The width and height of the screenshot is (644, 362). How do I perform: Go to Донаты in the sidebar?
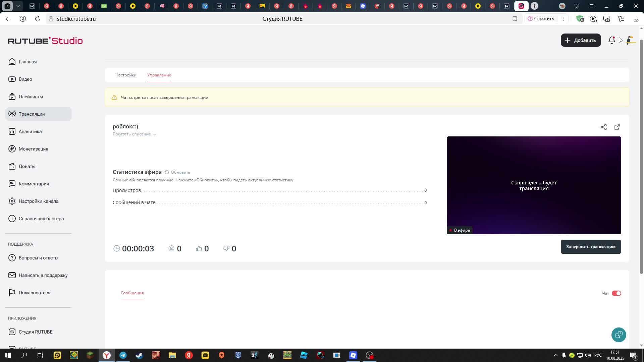(27, 166)
